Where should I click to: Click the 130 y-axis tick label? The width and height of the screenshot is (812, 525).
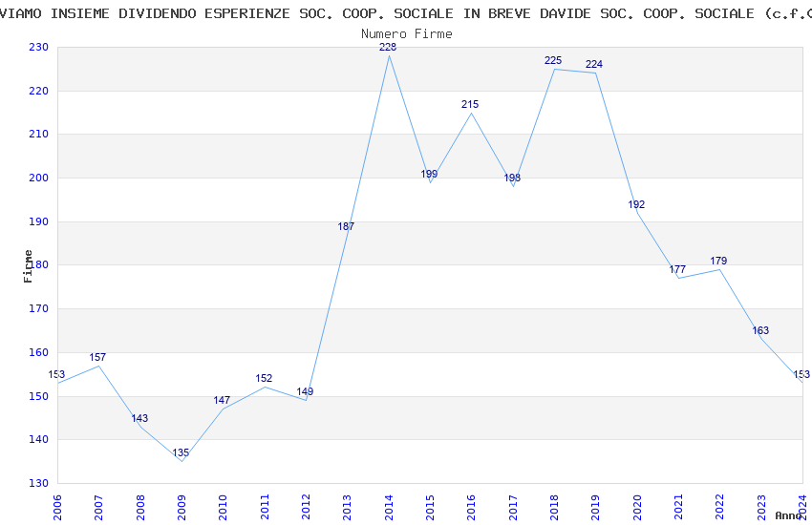click(x=38, y=483)
